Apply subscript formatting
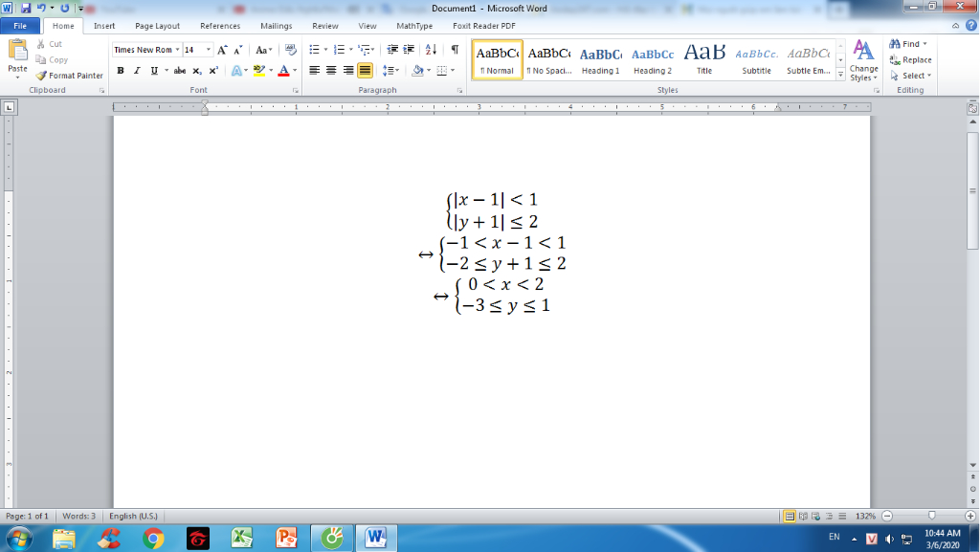The width and height of the screenshot is (980, 552). tap(197, 71)
